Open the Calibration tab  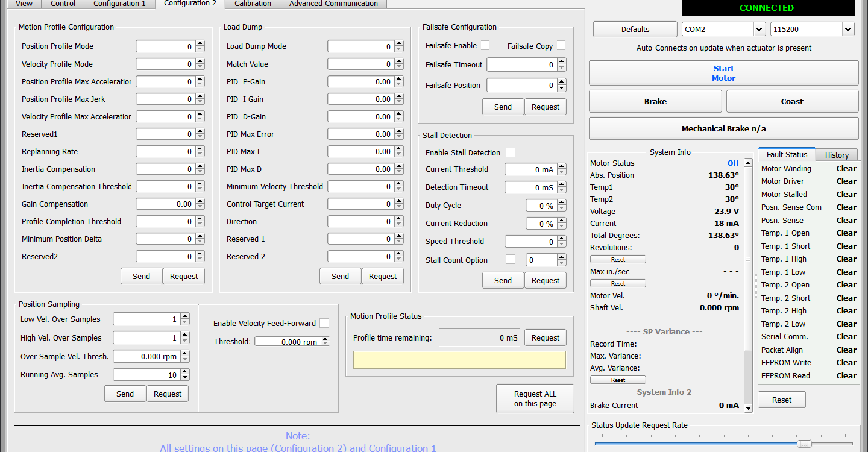pyautogui.click(x=253, y=4)
